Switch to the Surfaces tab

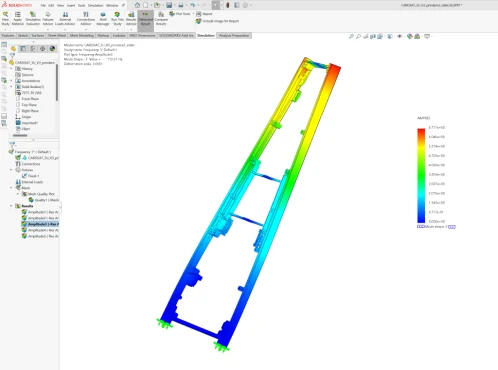[38, 35]
